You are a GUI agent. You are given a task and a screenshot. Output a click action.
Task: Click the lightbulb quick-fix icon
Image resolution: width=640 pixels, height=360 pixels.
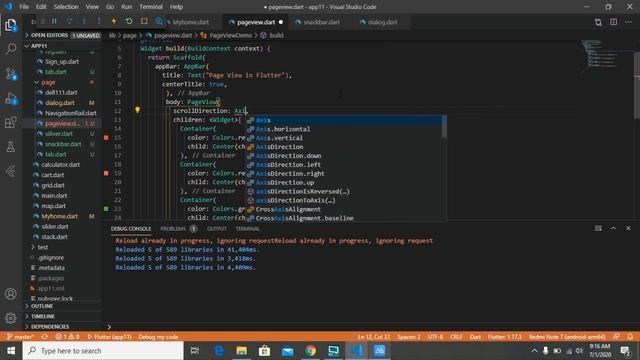click(x=138, y=110)
